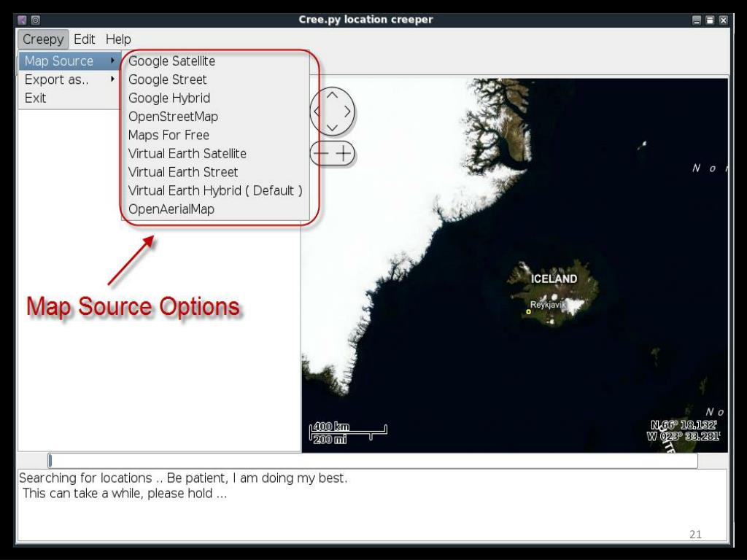Zoom in the map with plus
The height and width of the screenshot is (560, 747).
344,154
